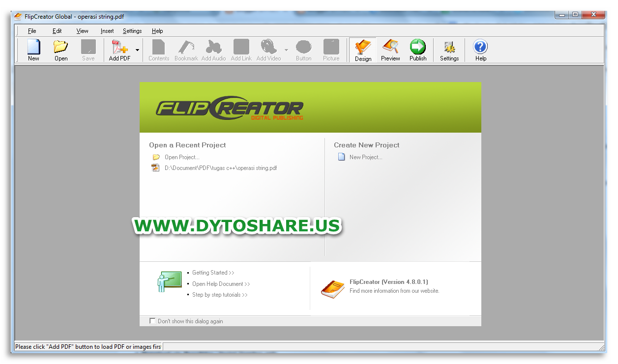The image size is (618, 364).
Task: Click the FlipCreator logo banner
Action: pos(310,107)
